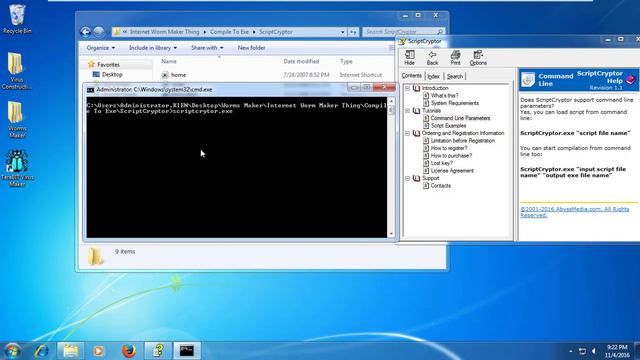The height and width of the screenshot is (360, 640).
Task: Collapse Ordering and Registration Information node
Action: click(x=407, y=133)
